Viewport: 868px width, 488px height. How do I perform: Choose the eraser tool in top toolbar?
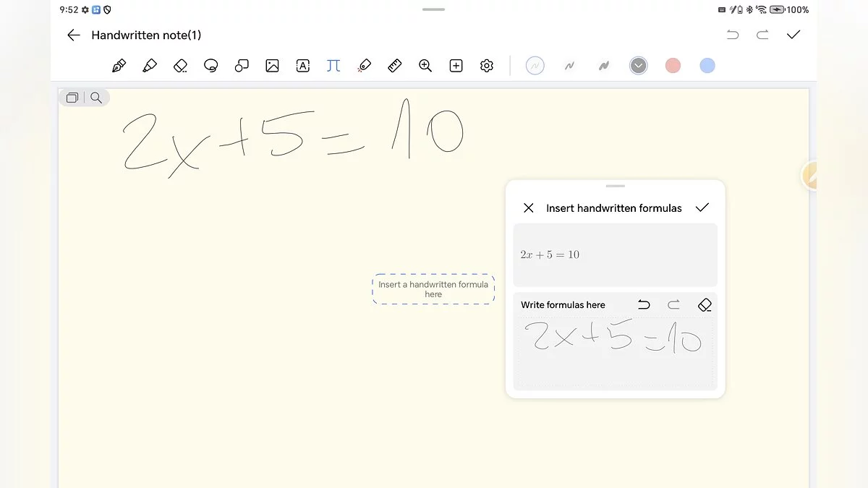click(x=181, y=66)
